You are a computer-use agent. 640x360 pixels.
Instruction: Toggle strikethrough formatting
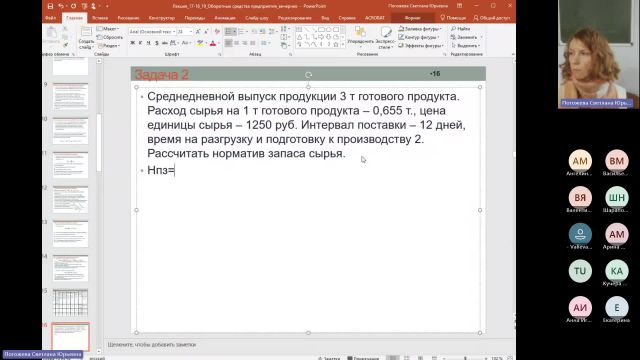click(x=165, y=43)
